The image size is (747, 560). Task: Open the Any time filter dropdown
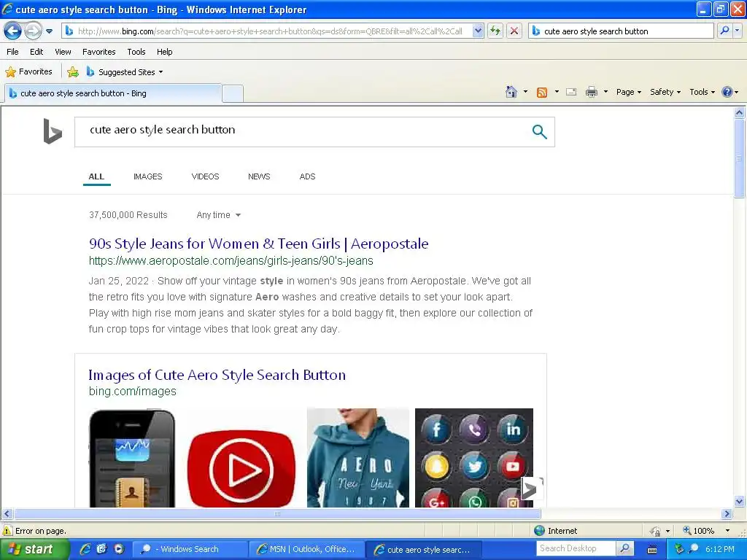pos(219,215)
